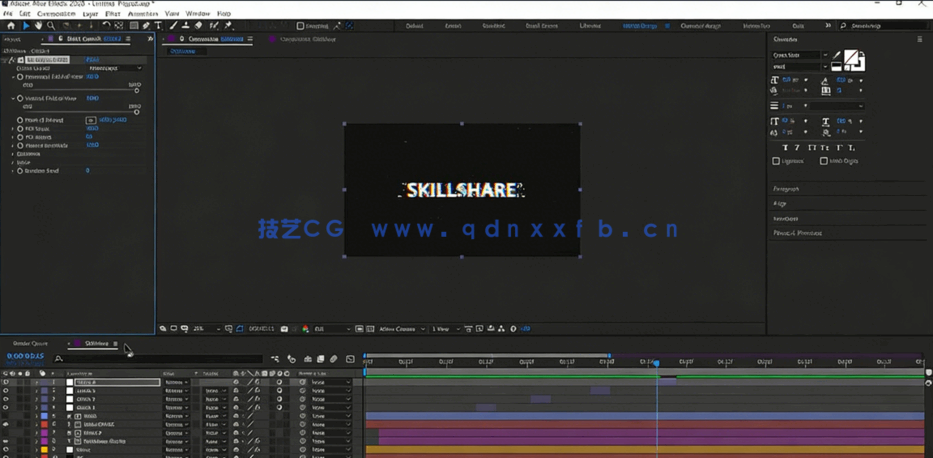
Task: Click the Home icon in the toolbar
Action: pos(11,26)
